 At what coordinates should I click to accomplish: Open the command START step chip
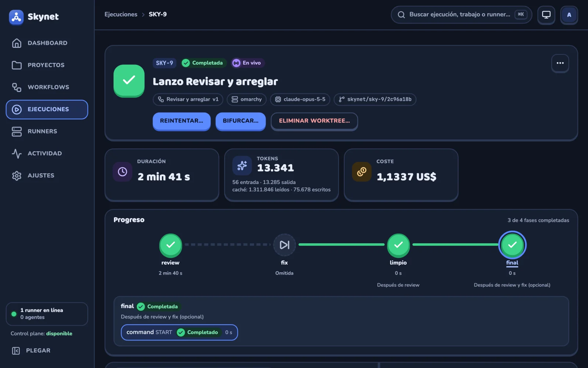coord(179,332)
